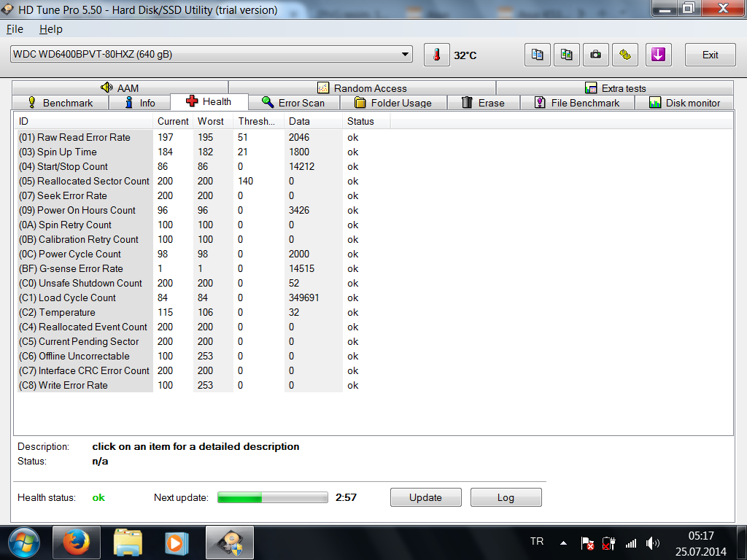Open network signal tray icon
747x560 pixels.
pyautogui.click(x=631, y=542)
